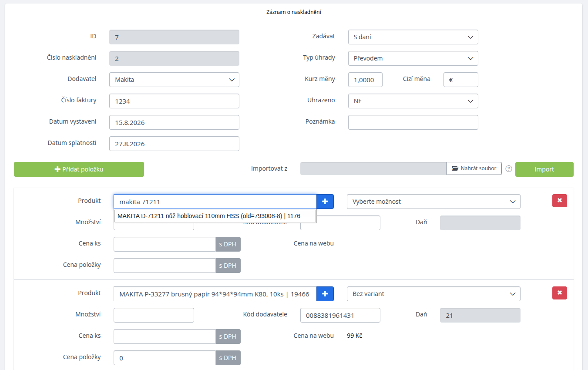Click the Datum vystavení date field
This screenshot has height=370, width=588.
click(x=174, y=122)
